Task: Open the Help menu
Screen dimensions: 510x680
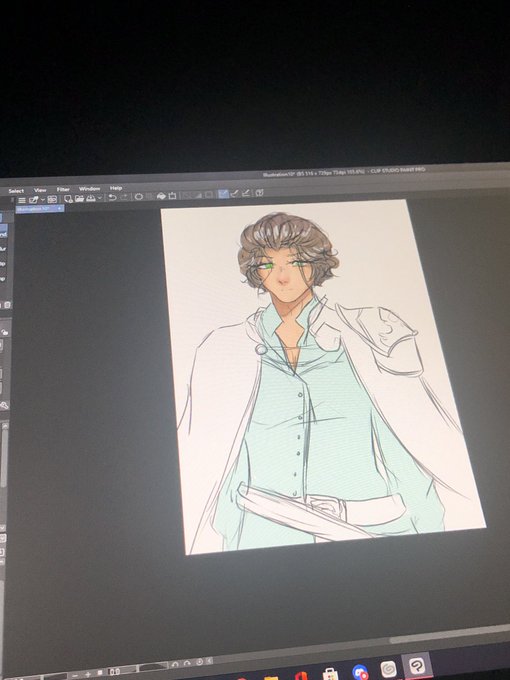Action: coord(116,188)
